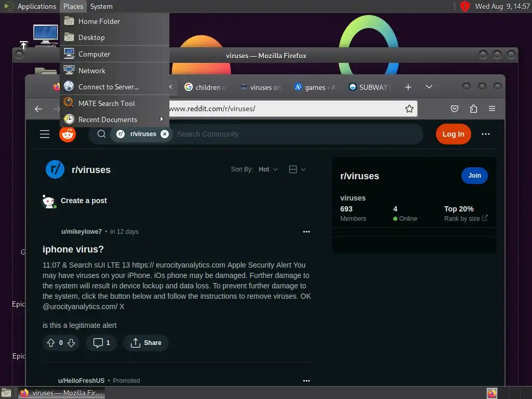Switch to the 'viruses on' tab

(x=261, y=87)
